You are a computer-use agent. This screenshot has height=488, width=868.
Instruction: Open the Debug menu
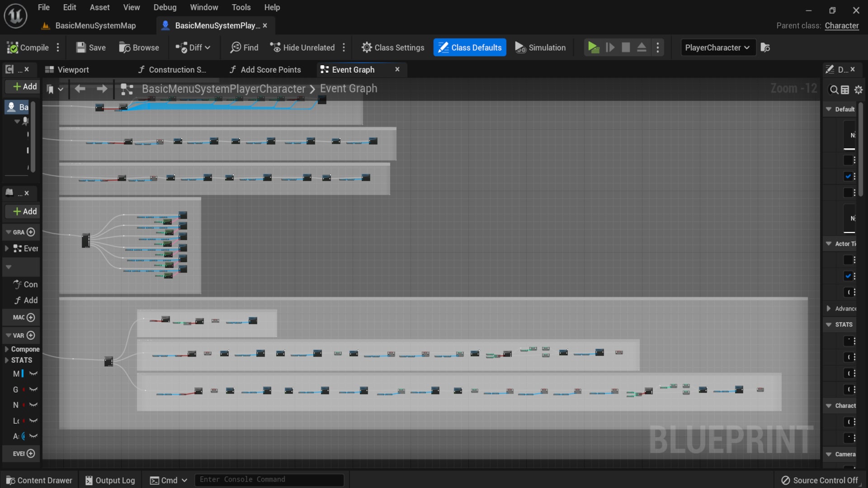pyautogui.click(x=165, y=7)
